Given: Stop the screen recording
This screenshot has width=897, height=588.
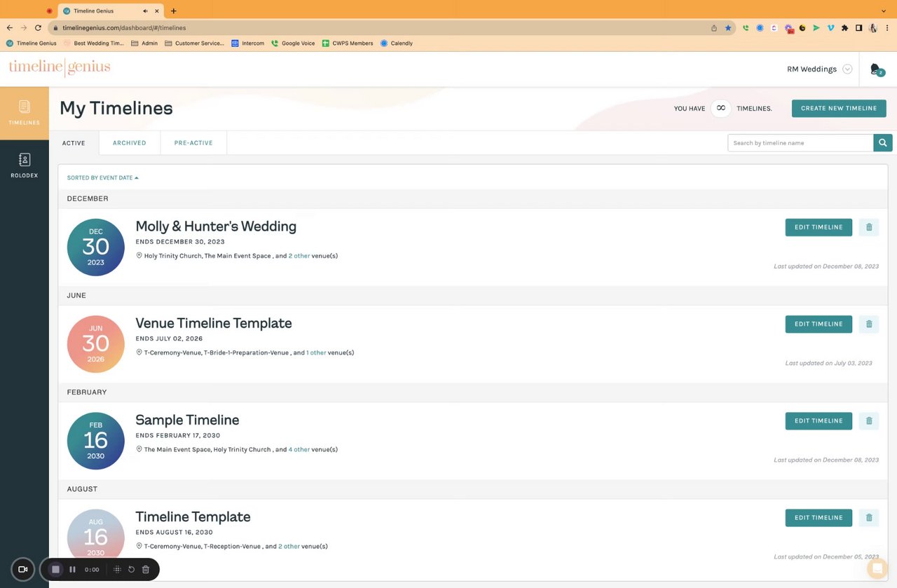Looking at the screenshot, I should tap(56, 569).
